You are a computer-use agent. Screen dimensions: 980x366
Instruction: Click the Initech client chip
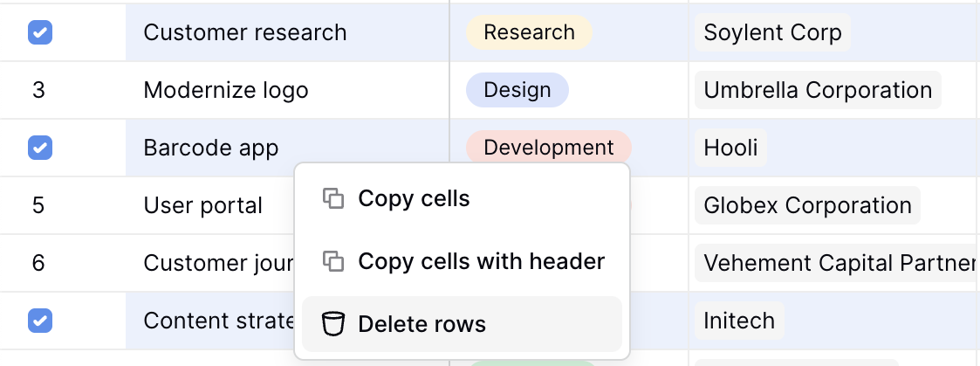coord(738,321)
